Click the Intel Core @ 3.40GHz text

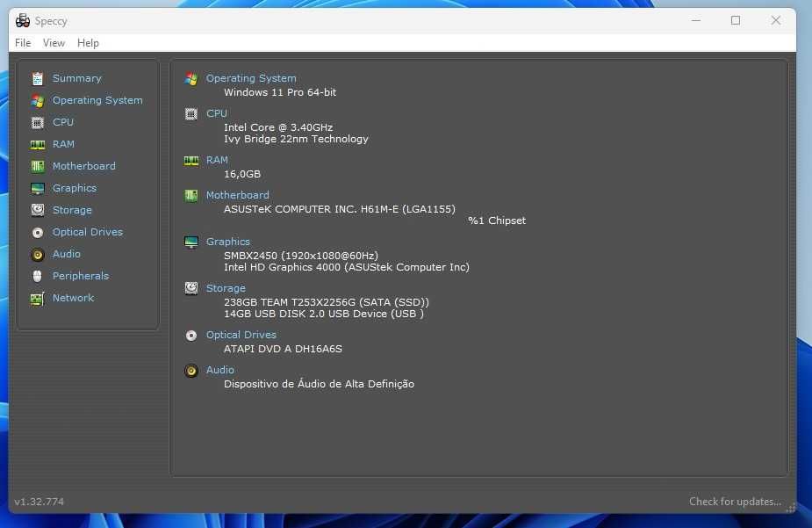tap(278, 127)
